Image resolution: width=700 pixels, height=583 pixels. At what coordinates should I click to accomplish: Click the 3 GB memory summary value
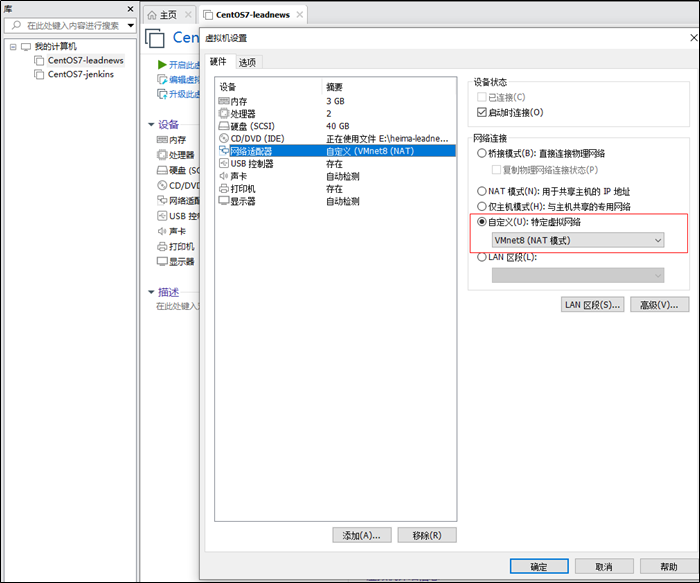335,101
